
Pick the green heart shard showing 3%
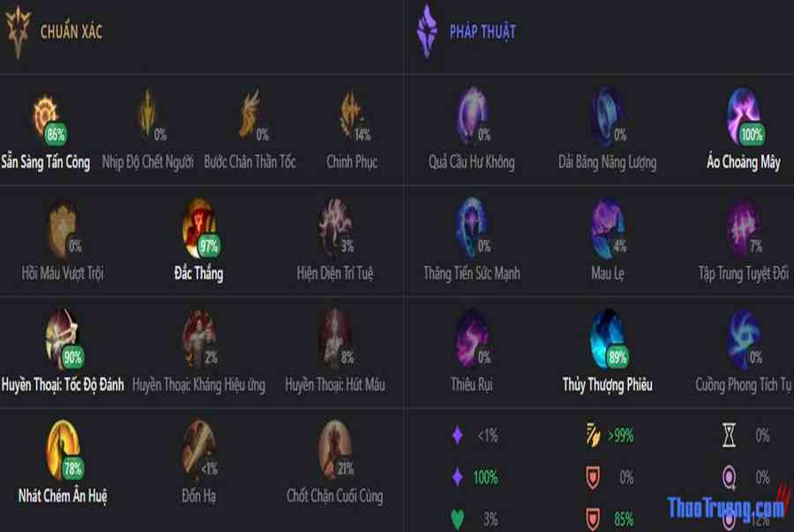point(457,519)
